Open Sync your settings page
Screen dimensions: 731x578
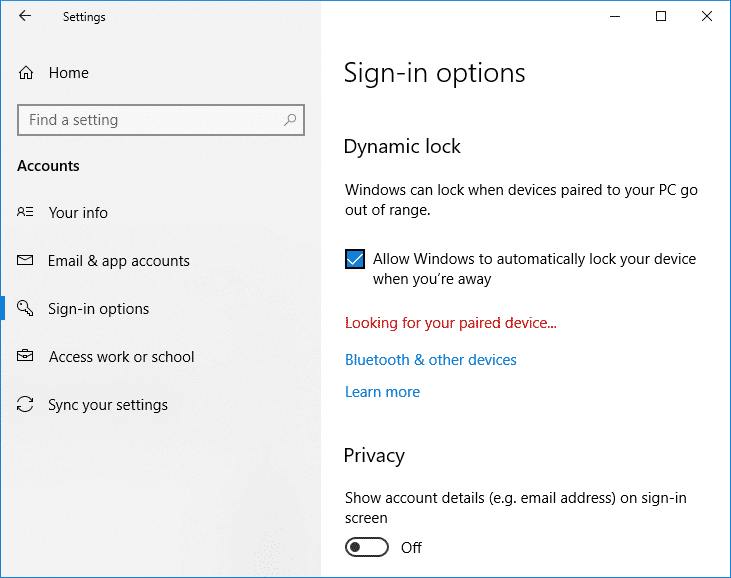pos(108,405)
